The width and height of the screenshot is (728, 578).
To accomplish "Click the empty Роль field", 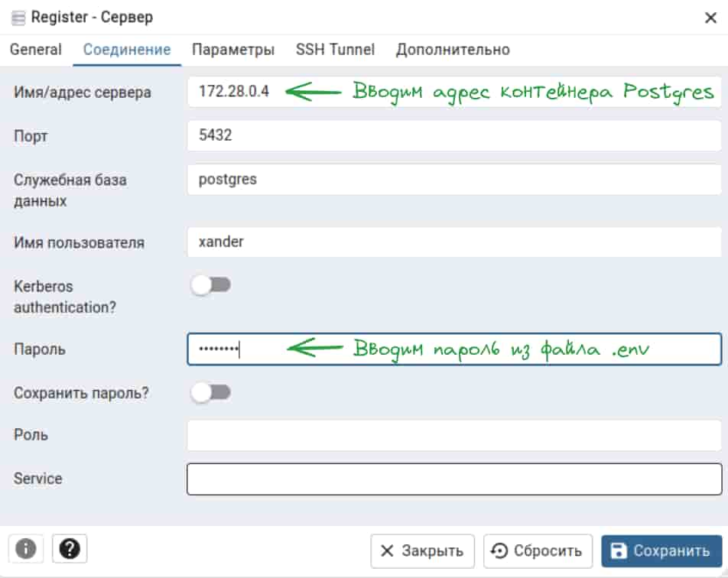I will point(454,435).
